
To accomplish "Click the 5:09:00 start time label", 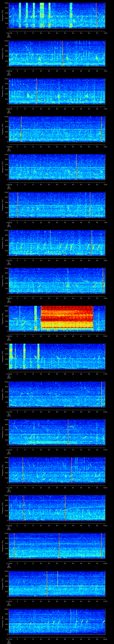I will point(9,336).
